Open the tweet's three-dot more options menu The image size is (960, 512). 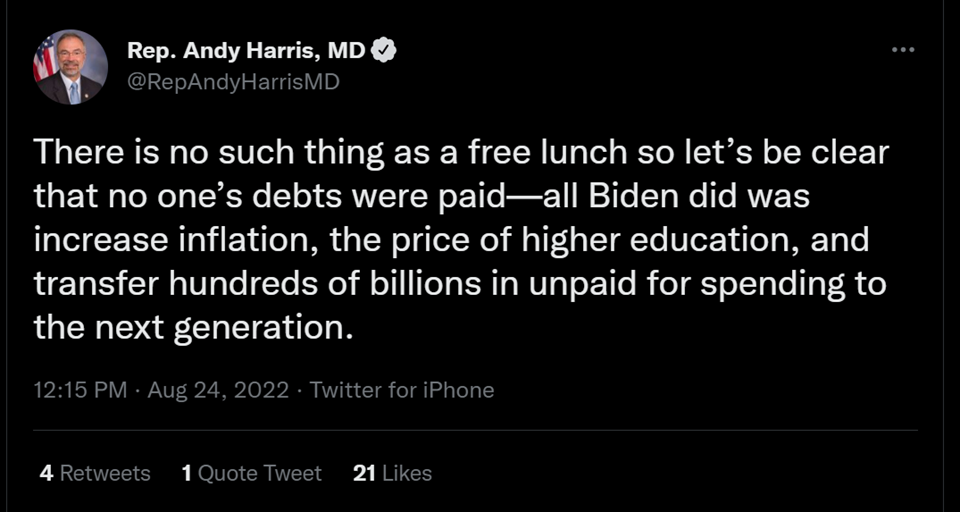pos(903,49)
